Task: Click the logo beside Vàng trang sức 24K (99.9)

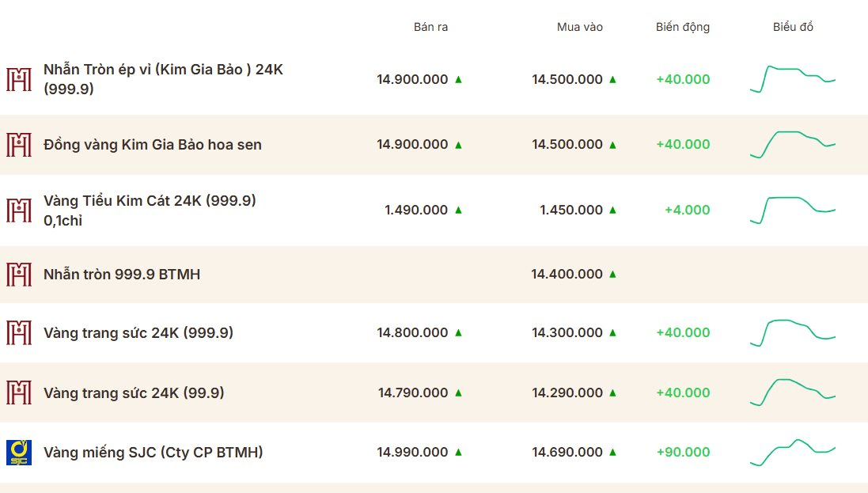Action: [19, 393]
